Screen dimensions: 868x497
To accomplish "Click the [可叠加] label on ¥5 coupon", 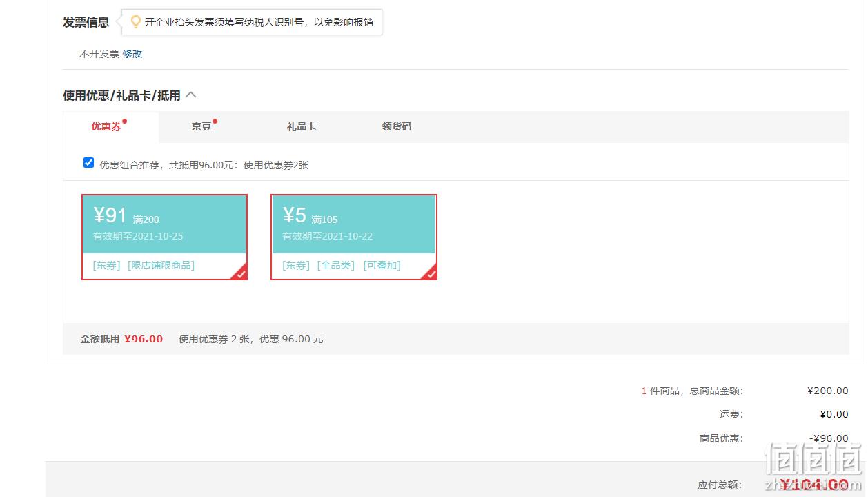I will [x=382, y=265].
